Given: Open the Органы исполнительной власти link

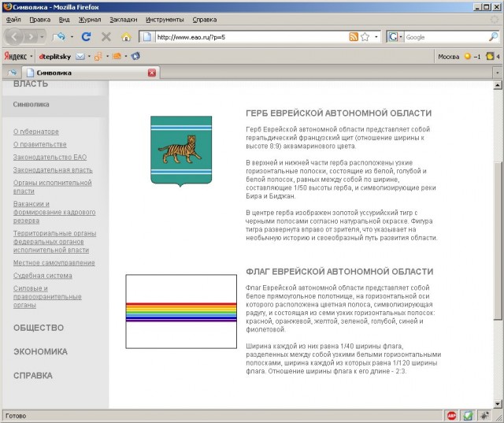Looking at the screenshot, I should 53,187.
